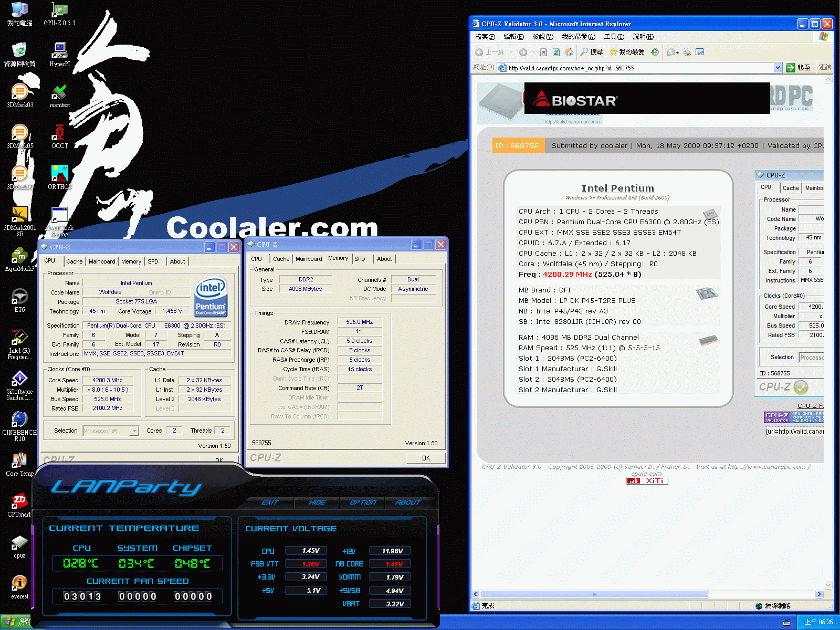Click OPTION in the LANParty monitor
The width and height of the screenshot is (840, 630).
coord(363,502)
